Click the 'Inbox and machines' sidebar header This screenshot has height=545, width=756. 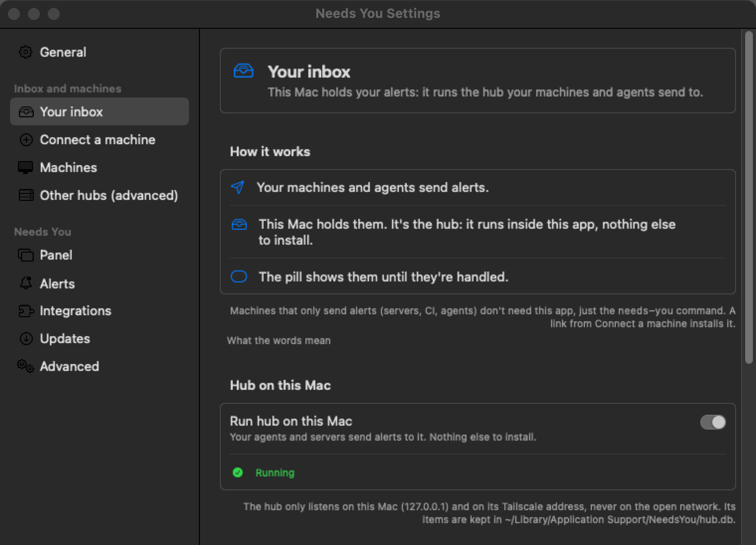[x=68, y=89]
